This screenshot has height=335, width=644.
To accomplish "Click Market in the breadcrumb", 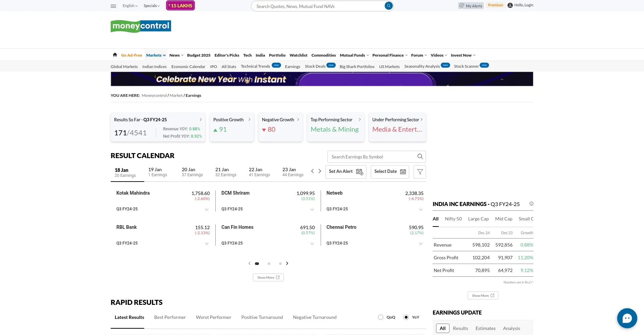I will click(176, 95).
